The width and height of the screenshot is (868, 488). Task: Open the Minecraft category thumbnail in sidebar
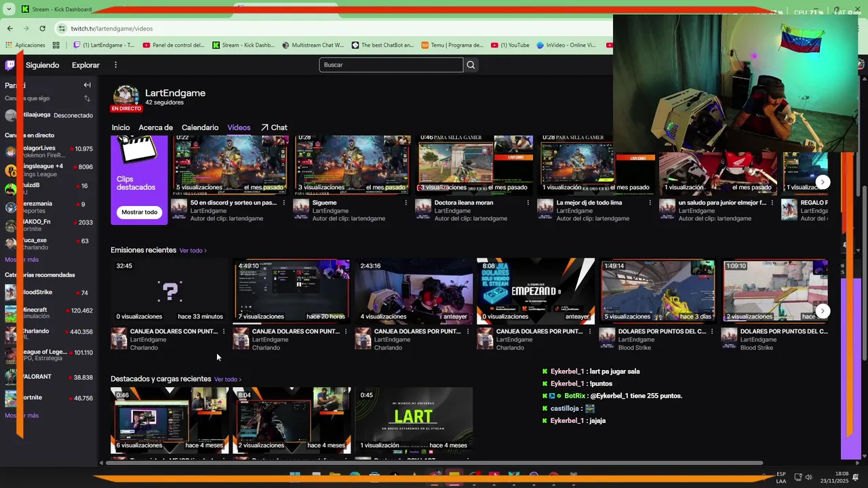10,313
